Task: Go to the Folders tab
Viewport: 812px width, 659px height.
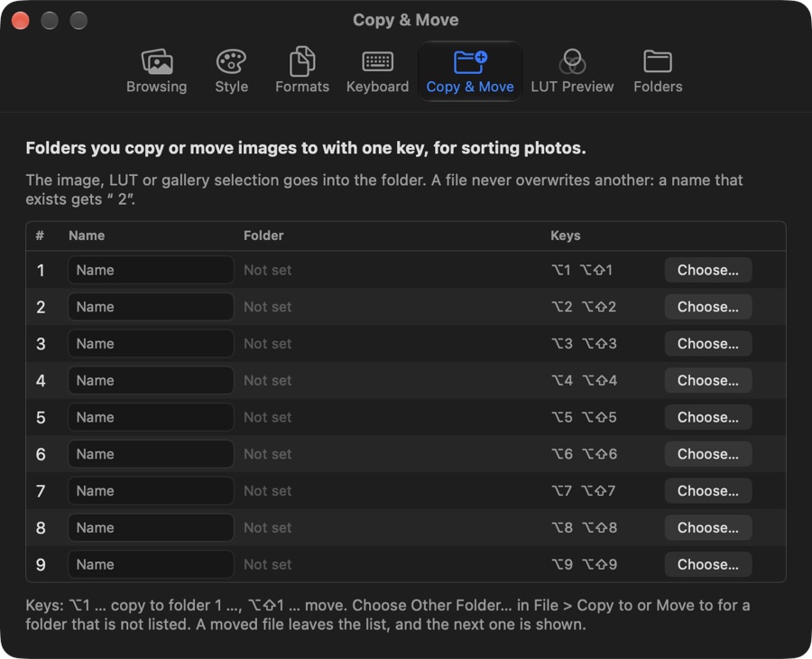Action: pyautogui.click(x=658, y=71)
